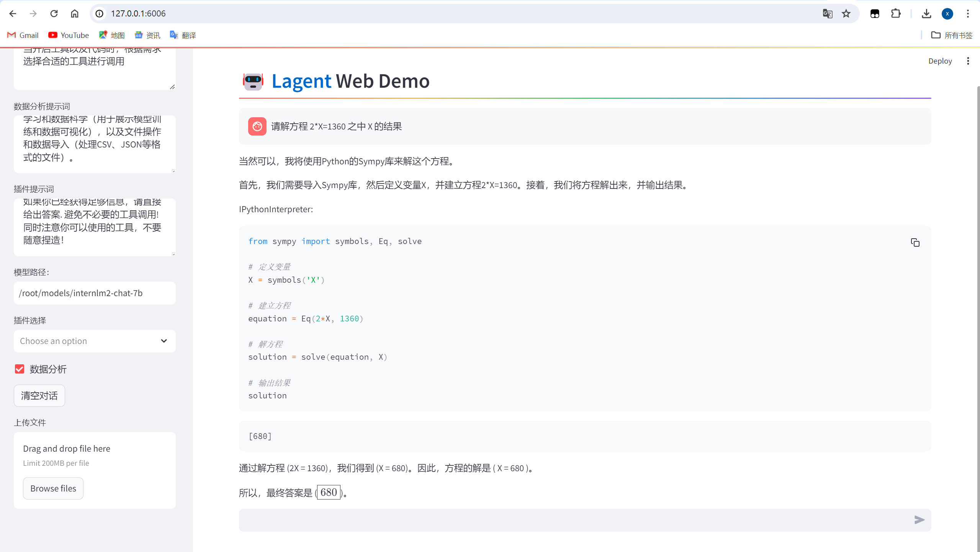980x552 pixels.
Task: Click the Google Translate page icon
Action: click(827, 14)
